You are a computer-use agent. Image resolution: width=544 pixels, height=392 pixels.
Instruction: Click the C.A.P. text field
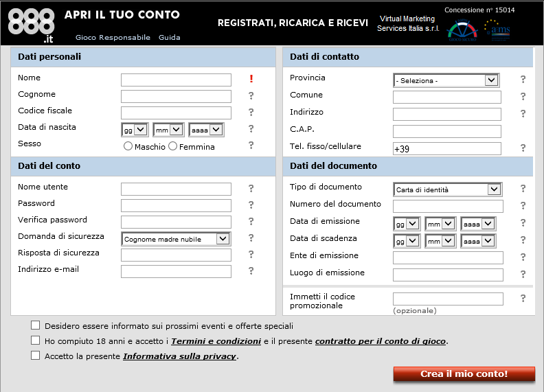[447, 132]
